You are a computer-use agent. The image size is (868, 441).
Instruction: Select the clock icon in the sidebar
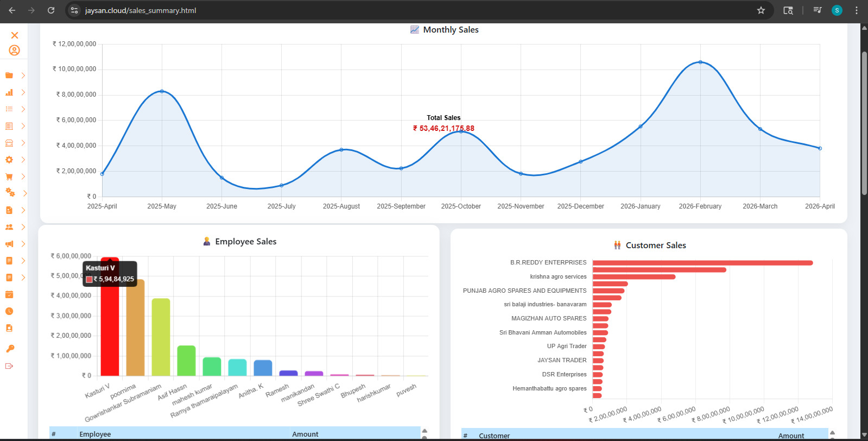(9, 311)
